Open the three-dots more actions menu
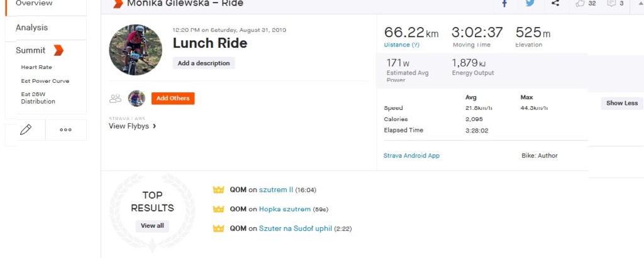Viewport: 644px width, 258px height. point(65,129)
